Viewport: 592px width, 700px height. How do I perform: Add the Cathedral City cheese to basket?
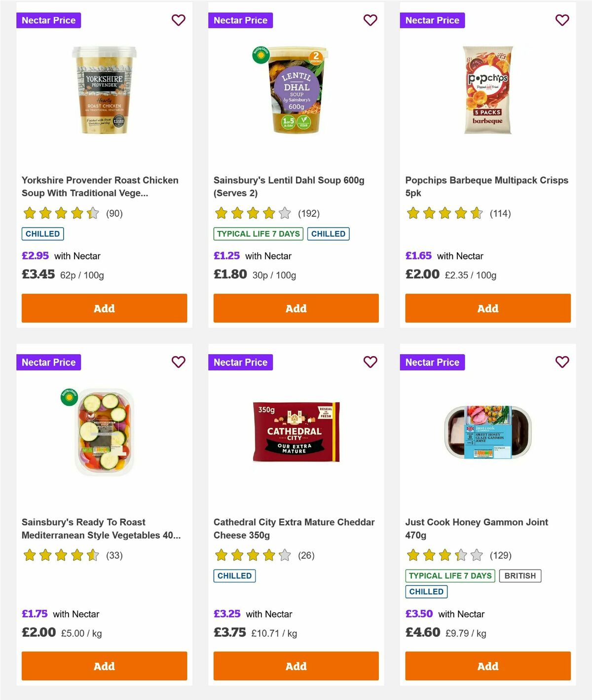(x=296, y=666)
